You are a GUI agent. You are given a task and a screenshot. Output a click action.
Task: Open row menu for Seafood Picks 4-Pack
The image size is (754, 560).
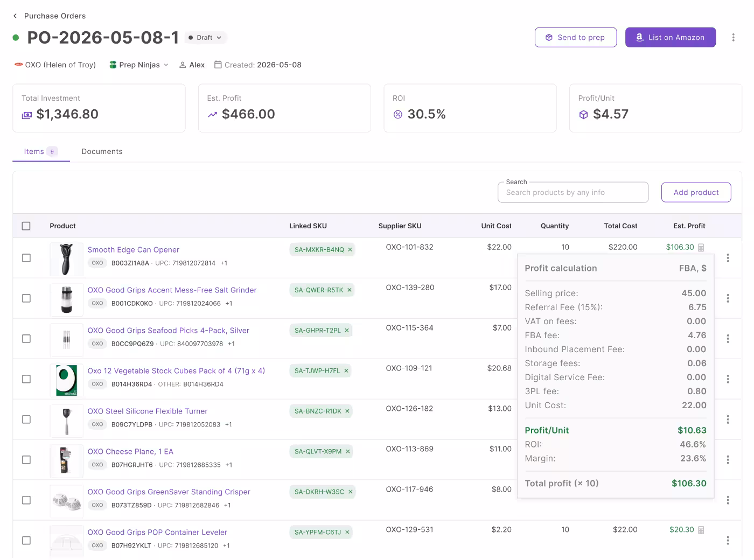coord(728,339)
